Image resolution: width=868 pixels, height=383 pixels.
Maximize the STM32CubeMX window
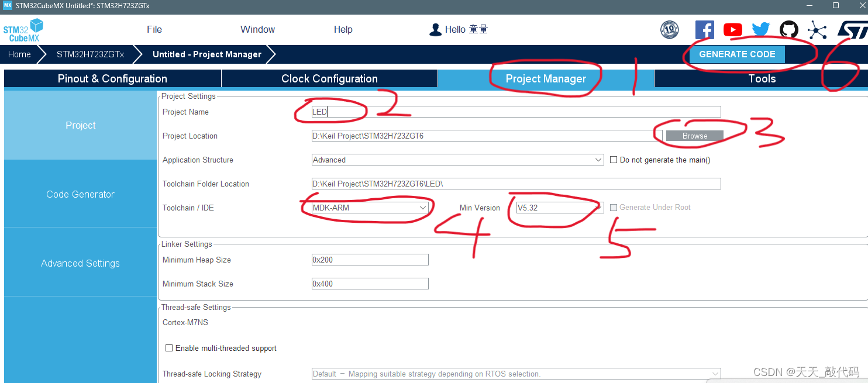coord(836,5)
